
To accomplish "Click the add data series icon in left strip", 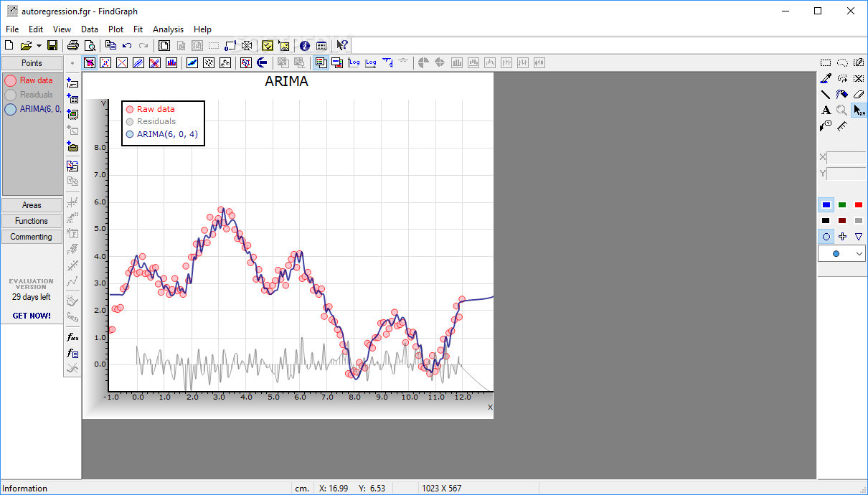I will [72, 82].
